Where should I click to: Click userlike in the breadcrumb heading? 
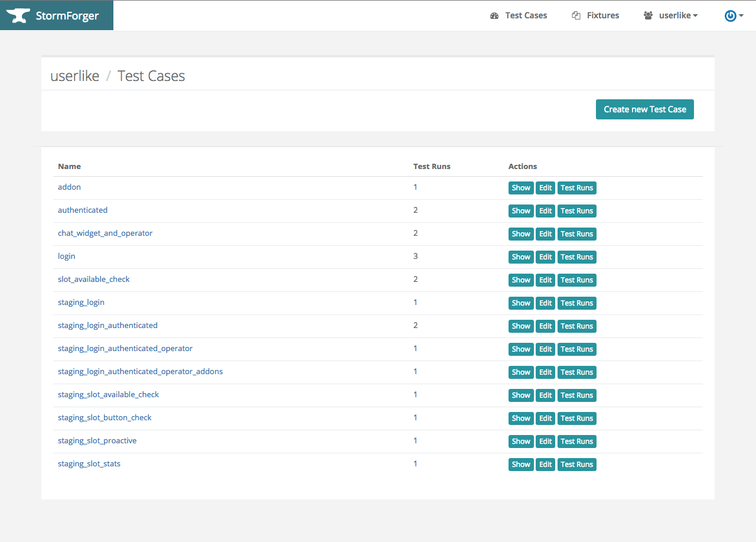click(x=75, y=76)
